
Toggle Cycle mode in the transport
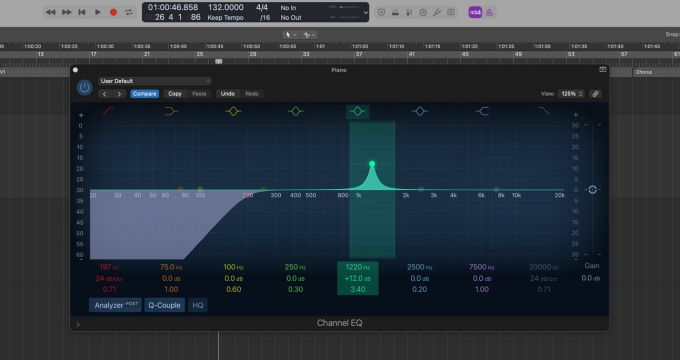(x=129, y=12)
